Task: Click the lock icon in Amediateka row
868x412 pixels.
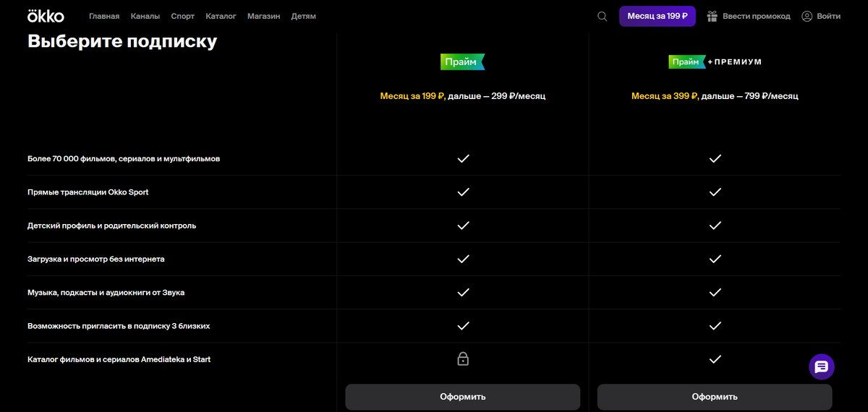Action: (x=463, y=359)
